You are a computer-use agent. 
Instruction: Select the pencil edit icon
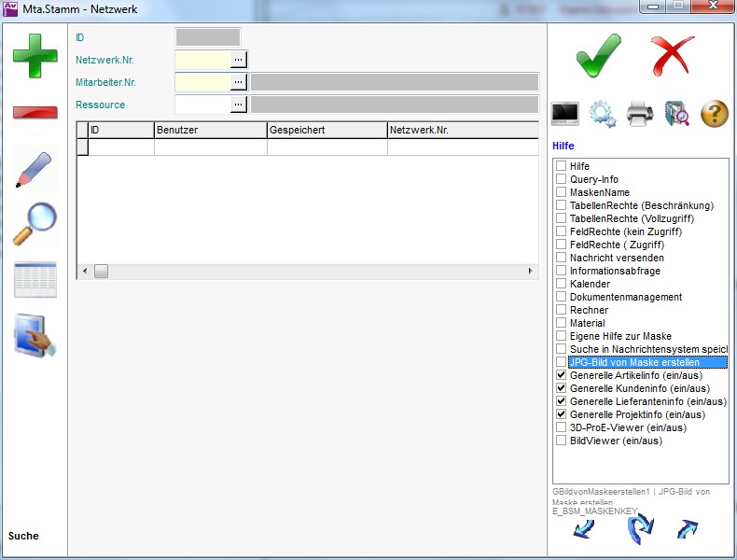pos(35,169)
